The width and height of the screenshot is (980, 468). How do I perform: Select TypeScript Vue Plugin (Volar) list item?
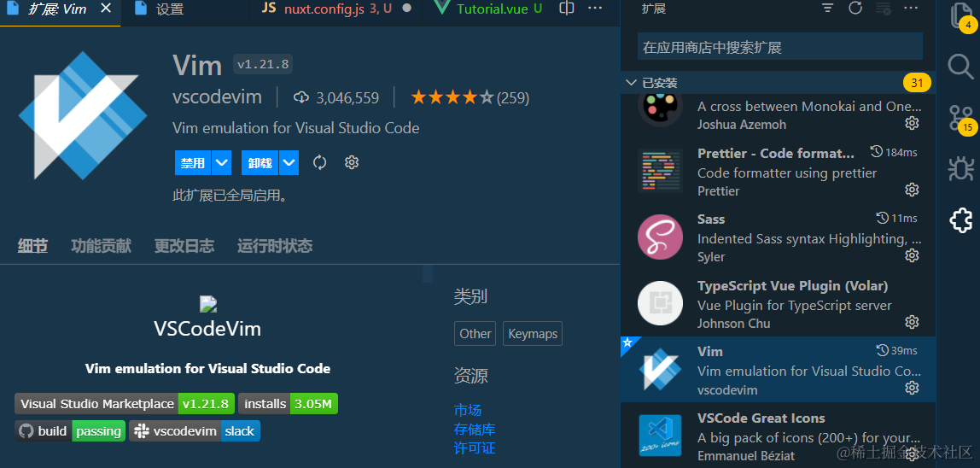(x=779, y=303)
